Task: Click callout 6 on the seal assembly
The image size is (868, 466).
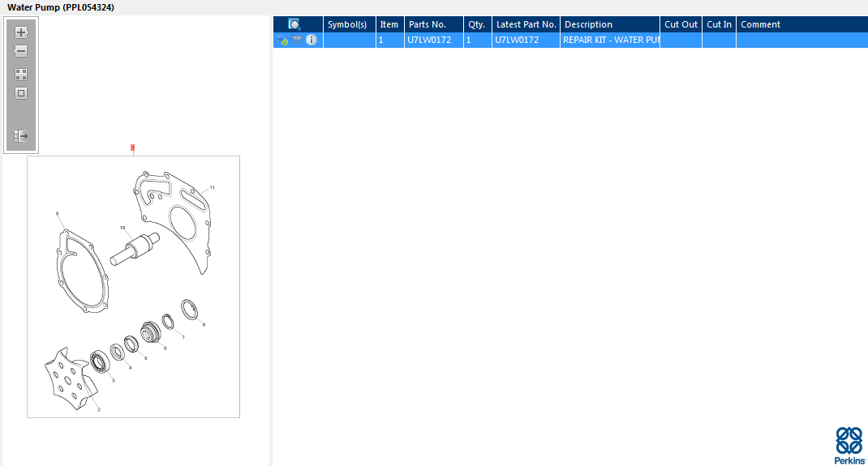Action: (x=165, y=348)
